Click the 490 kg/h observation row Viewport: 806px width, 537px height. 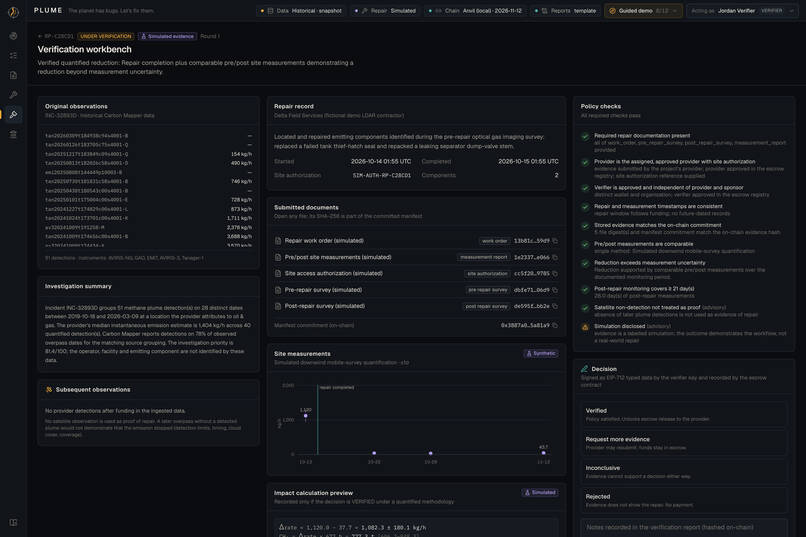coord(148,163)
